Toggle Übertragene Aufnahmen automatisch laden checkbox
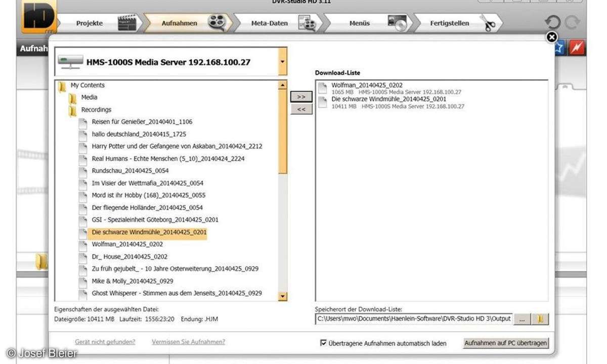The image size is (607, 364). (324, 343)
